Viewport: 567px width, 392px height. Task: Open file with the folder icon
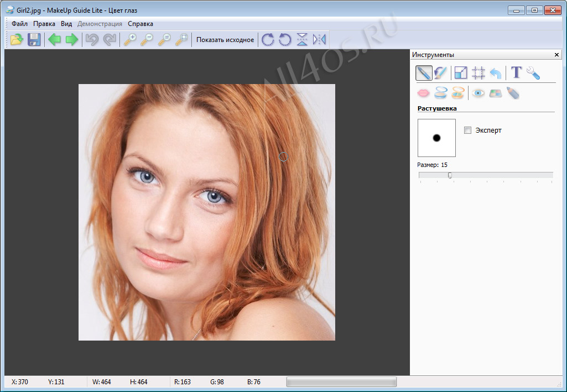pyautogui.click(x=17, y=39)
